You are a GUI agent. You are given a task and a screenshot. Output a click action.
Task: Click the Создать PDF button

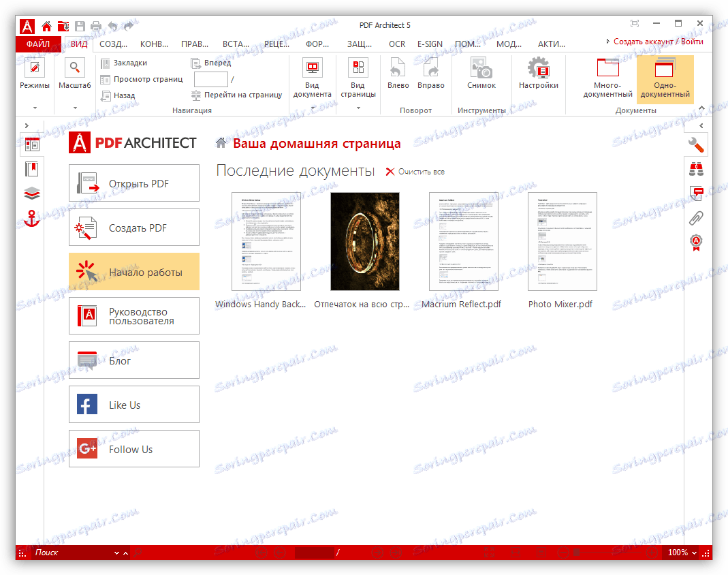134,227
